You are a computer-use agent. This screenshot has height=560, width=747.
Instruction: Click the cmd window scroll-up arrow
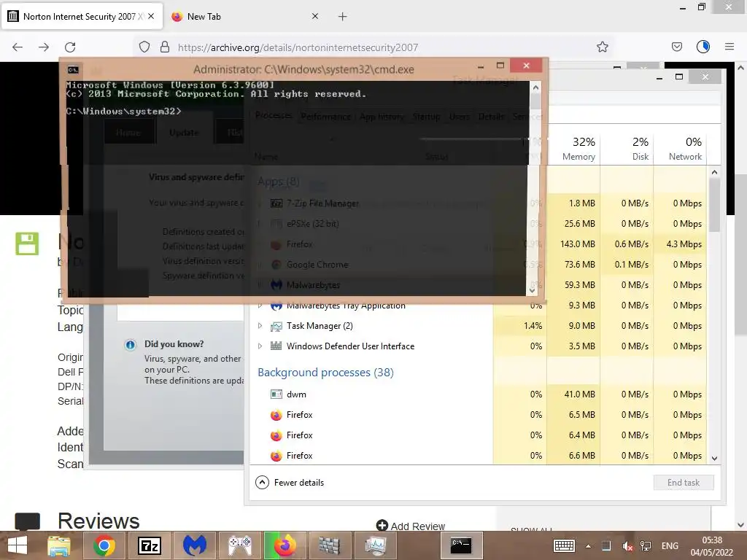coord(535,87)
